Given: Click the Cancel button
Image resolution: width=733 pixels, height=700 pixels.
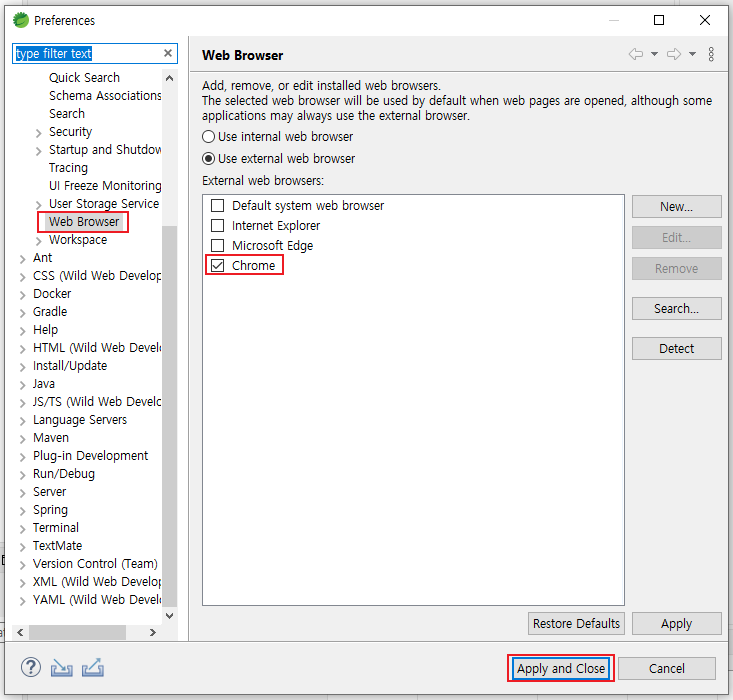Looking at the screenshot, I should (x=667, y=669).
